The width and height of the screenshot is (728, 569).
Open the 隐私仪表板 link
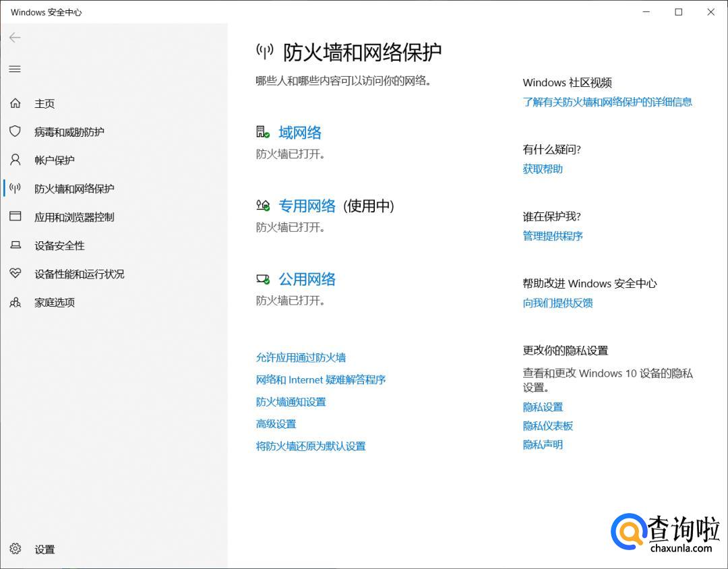(x=548, y=425)
